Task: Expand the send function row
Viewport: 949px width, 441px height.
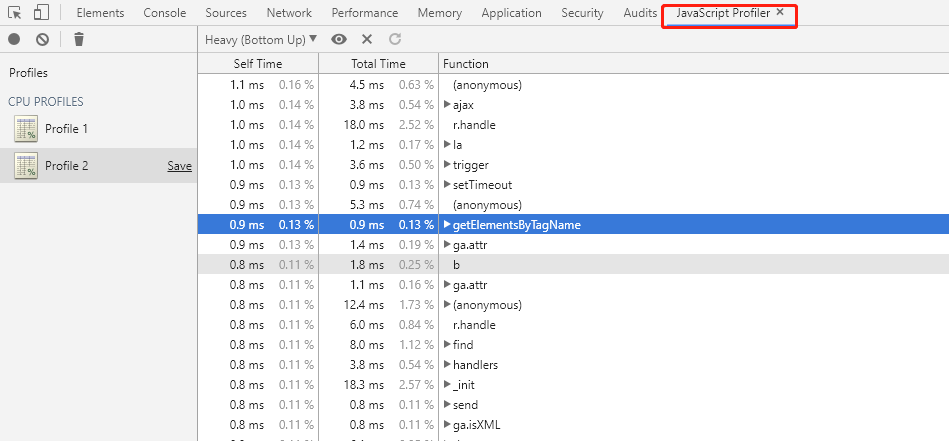Action: (447, 405)
